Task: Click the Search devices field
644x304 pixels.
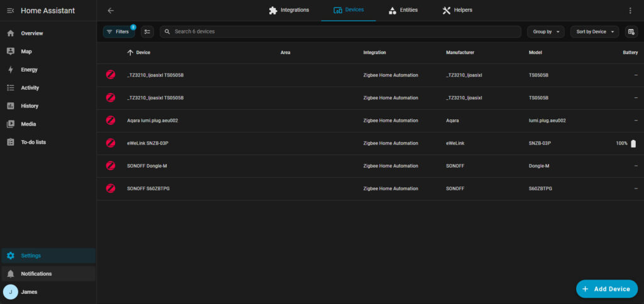Action: pos(340,31)
